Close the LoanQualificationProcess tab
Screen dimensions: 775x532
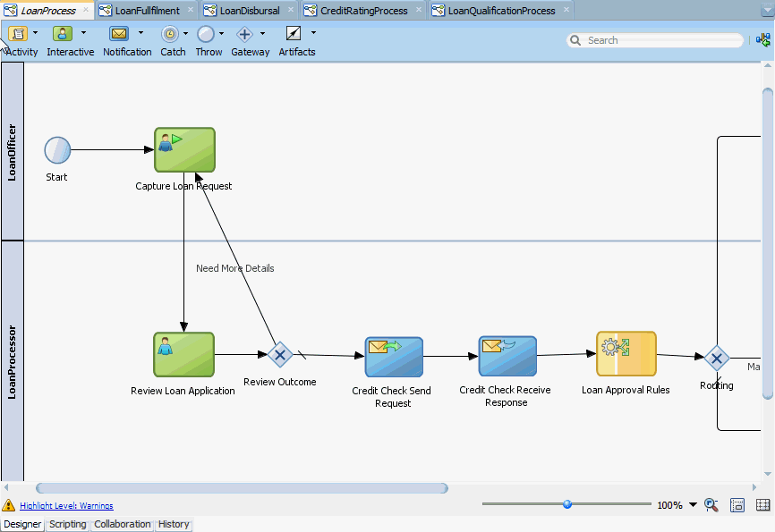(566, 9)
